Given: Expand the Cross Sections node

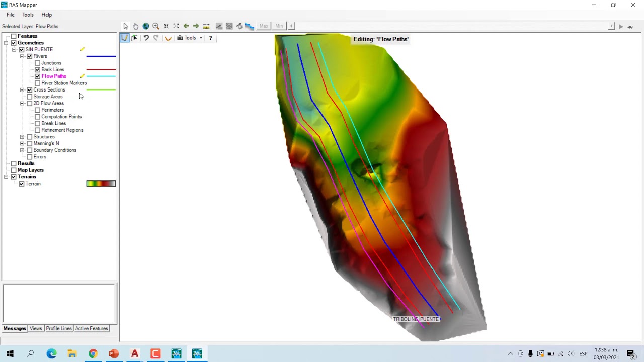Looking at the screenshot, I should (22, 90).
